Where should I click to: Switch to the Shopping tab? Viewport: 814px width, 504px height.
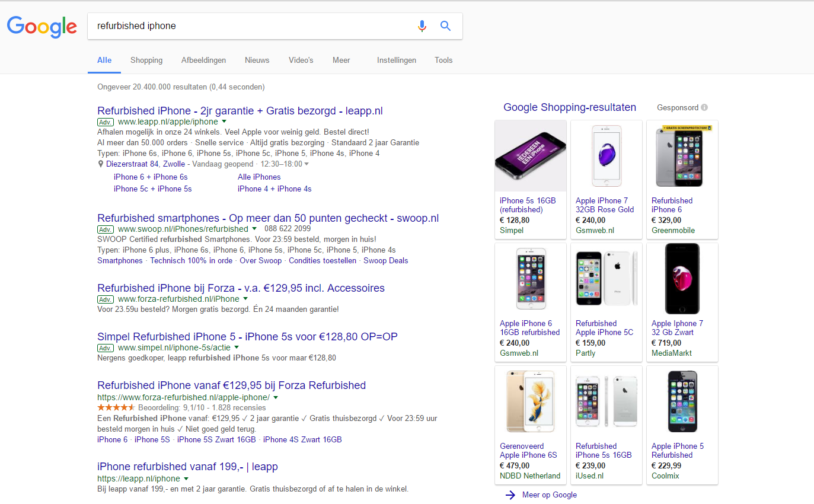[146, 60]
